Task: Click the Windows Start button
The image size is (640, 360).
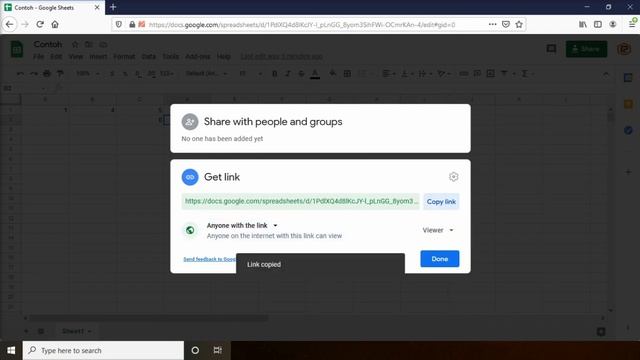Action: (11, 350)
